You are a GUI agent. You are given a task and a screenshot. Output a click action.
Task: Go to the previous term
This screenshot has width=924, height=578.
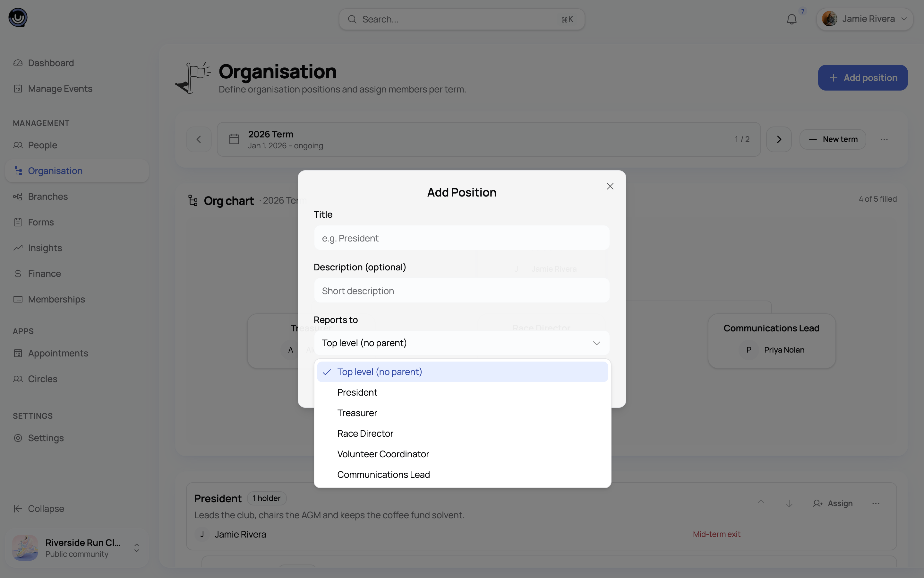click(199, 139)
